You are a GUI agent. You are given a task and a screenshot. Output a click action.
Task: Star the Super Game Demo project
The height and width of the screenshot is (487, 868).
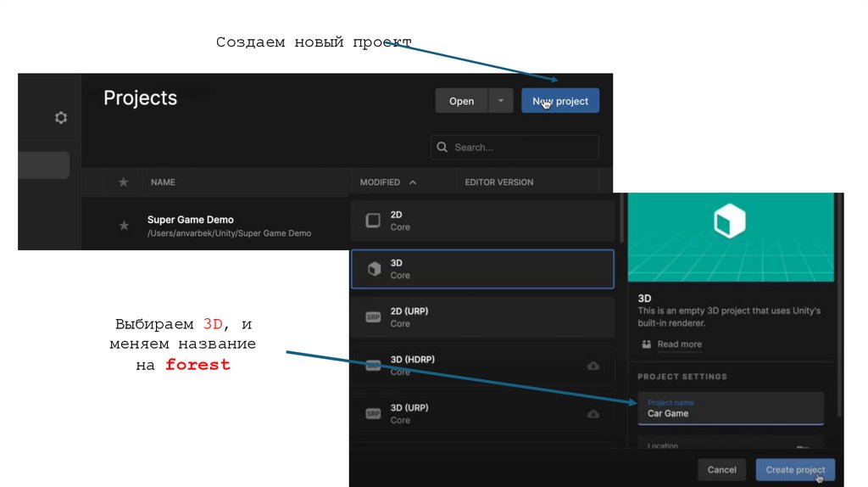tap(124, 226)
